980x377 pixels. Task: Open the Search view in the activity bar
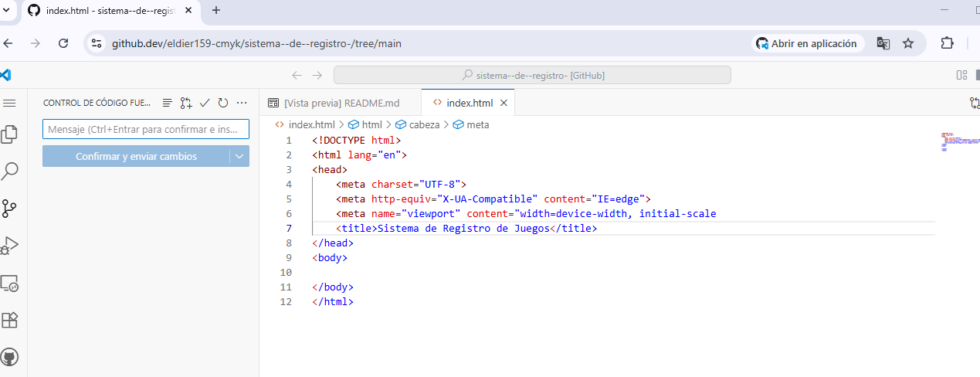pyautogui.click(x=10, y=171)
